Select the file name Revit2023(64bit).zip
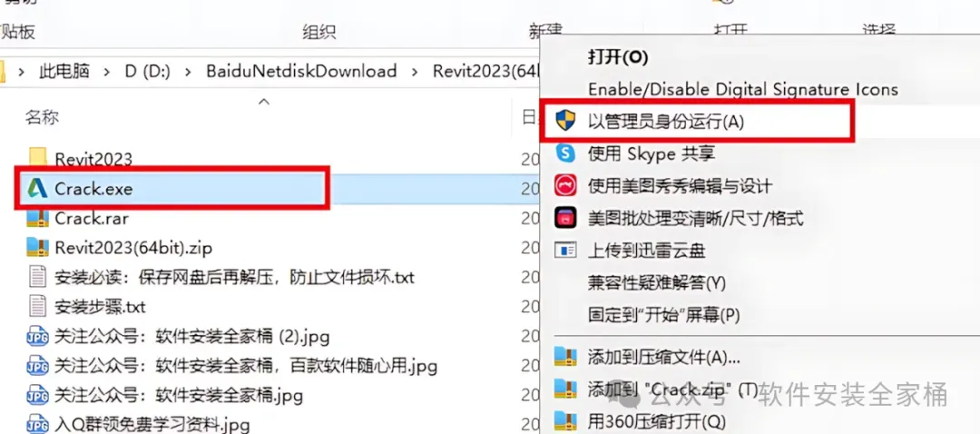The image size is (980, 434). 133,248
